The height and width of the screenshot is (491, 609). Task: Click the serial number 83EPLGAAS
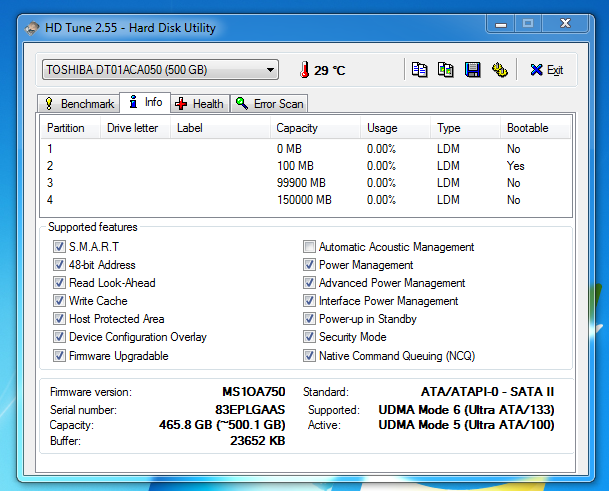250,409
